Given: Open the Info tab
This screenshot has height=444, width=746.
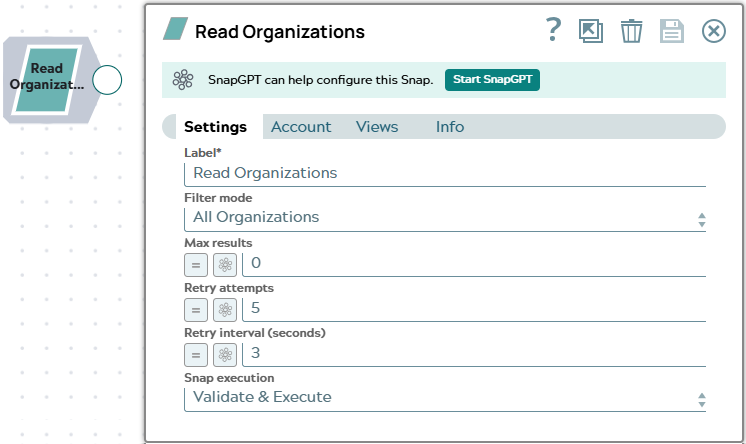Looking at the screenshot, I should click(x=450, y=127).
